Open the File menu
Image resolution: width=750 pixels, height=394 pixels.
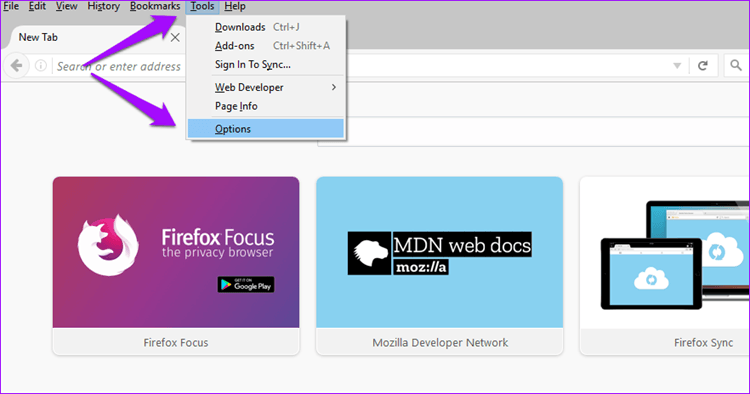coord(11,6)
